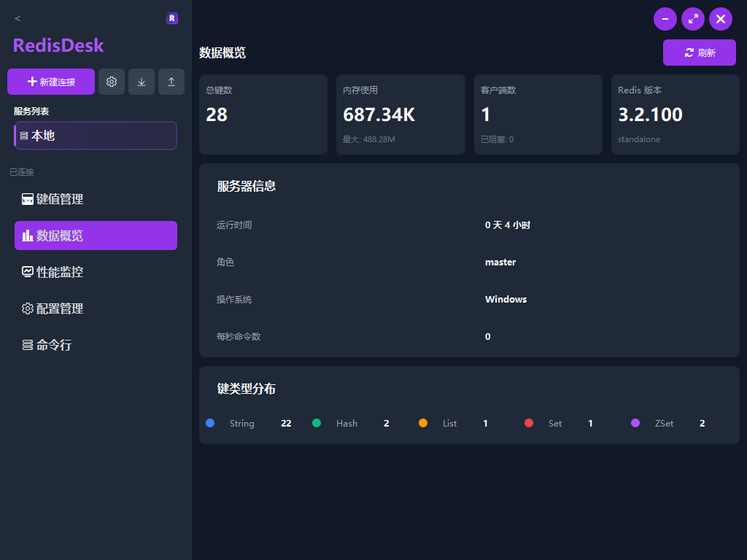Click the download/import arrow icon button
The width and height of the screenshot is (747, 560).
click(142, 82)
